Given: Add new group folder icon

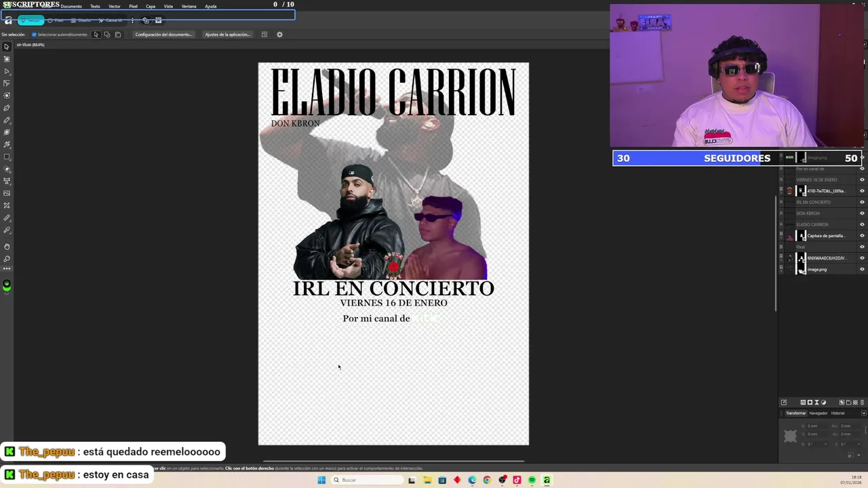Looking at the screenshot, I should click(848, 403).
